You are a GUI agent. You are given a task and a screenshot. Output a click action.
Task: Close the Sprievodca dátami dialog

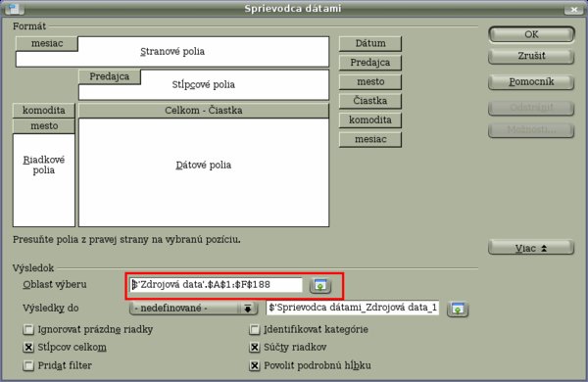(x=573, y=9)
